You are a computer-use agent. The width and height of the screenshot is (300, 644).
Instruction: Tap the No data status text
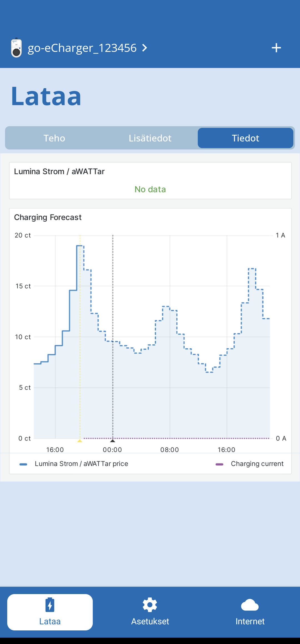click(x=150, y=189)
